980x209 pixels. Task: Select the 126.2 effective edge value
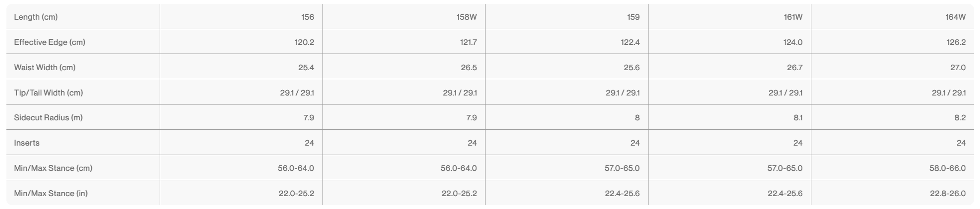tap(956, 42)
